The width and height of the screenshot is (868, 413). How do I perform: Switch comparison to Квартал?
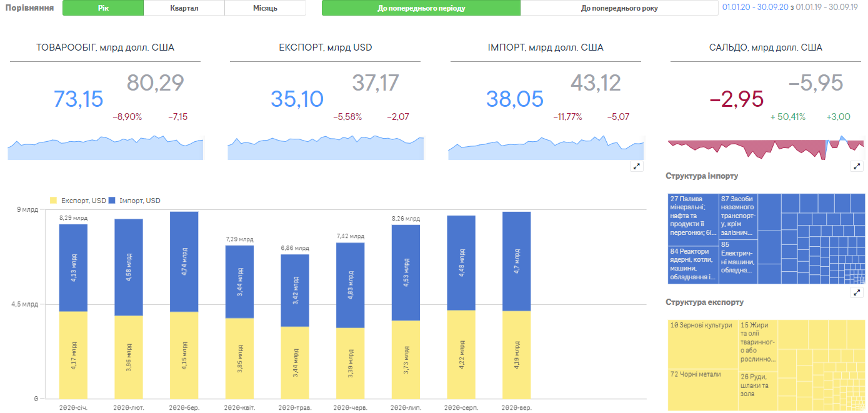click(x=184, y=8)
